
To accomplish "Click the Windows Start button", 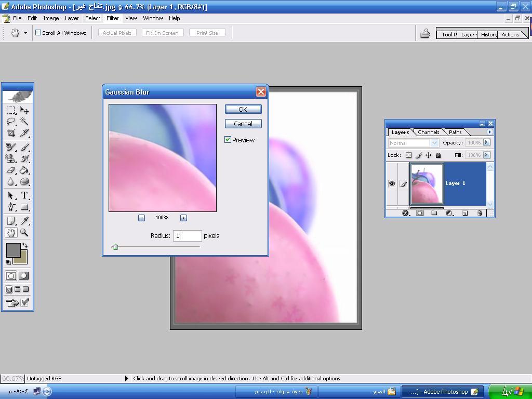I will (x=510, y=392).
